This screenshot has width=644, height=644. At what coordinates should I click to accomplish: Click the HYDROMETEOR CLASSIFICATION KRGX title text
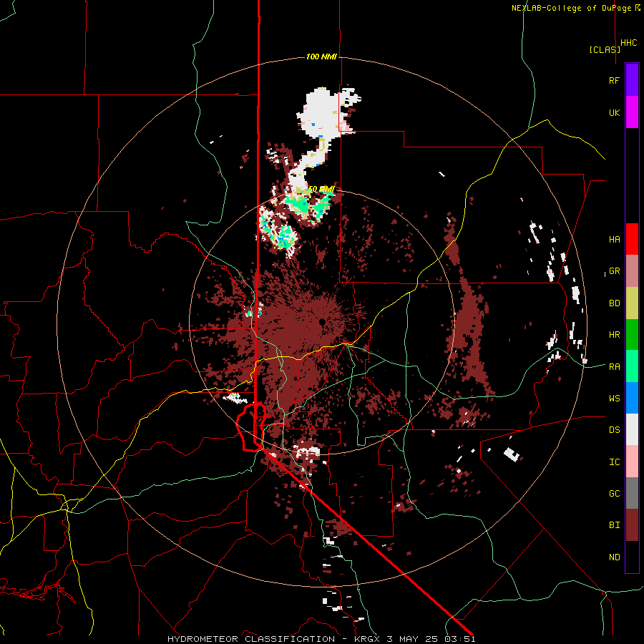321,639
